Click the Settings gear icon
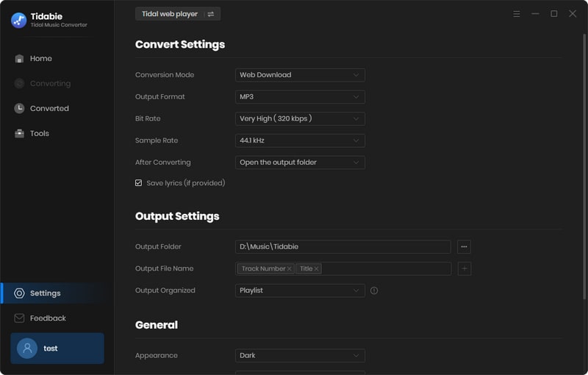 pyautogui.click(x=19, y=293)
